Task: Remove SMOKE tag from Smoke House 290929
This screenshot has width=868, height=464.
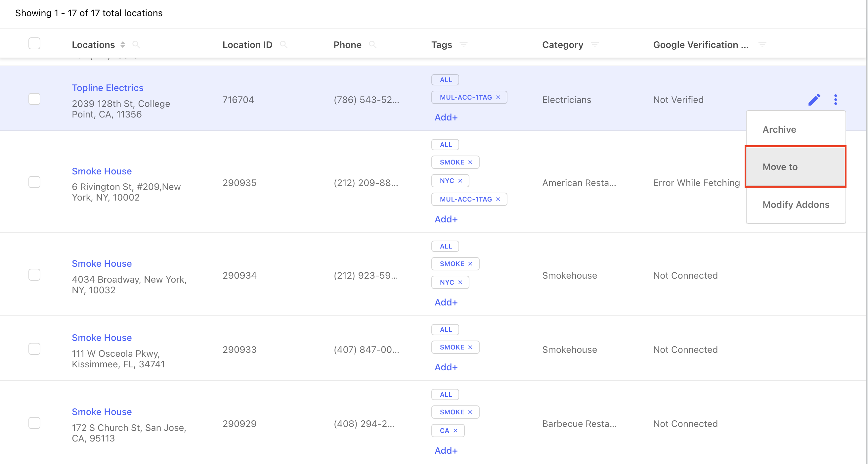Action: pyautogui.click(x=470, y=412)
